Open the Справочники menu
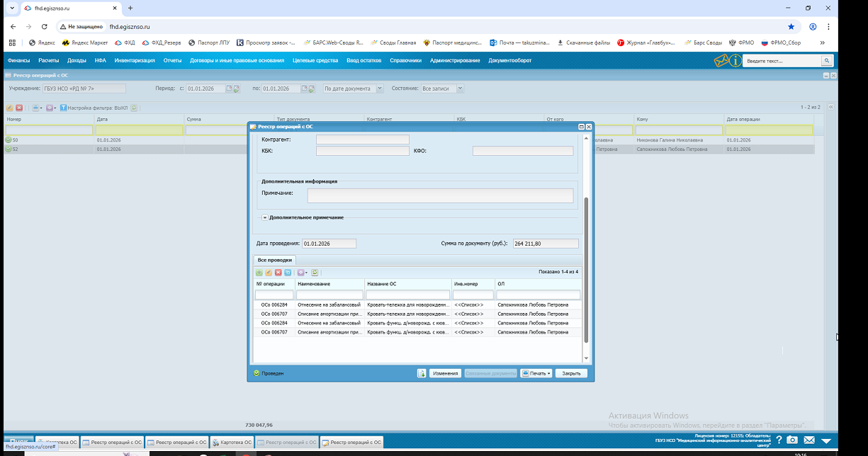 [x=405, y=61]
